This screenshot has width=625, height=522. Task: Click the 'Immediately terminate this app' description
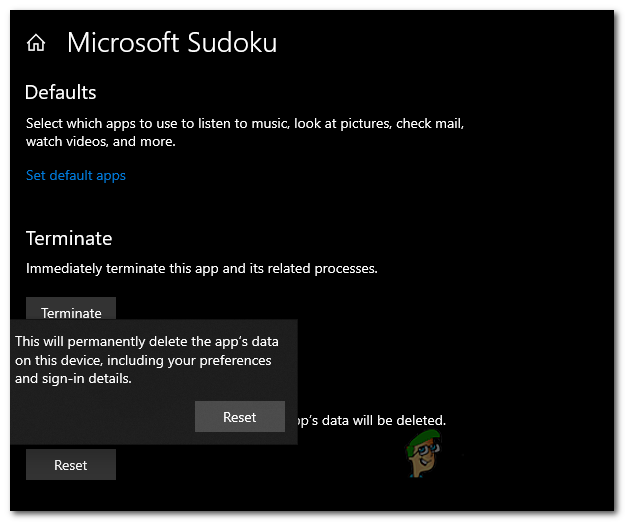pos(201,268)
